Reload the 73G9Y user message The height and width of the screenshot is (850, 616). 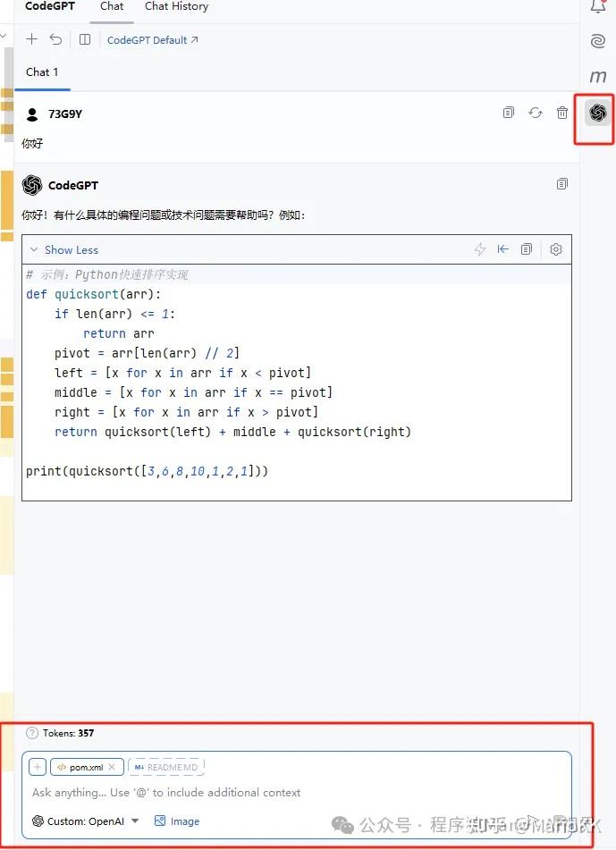536,113
